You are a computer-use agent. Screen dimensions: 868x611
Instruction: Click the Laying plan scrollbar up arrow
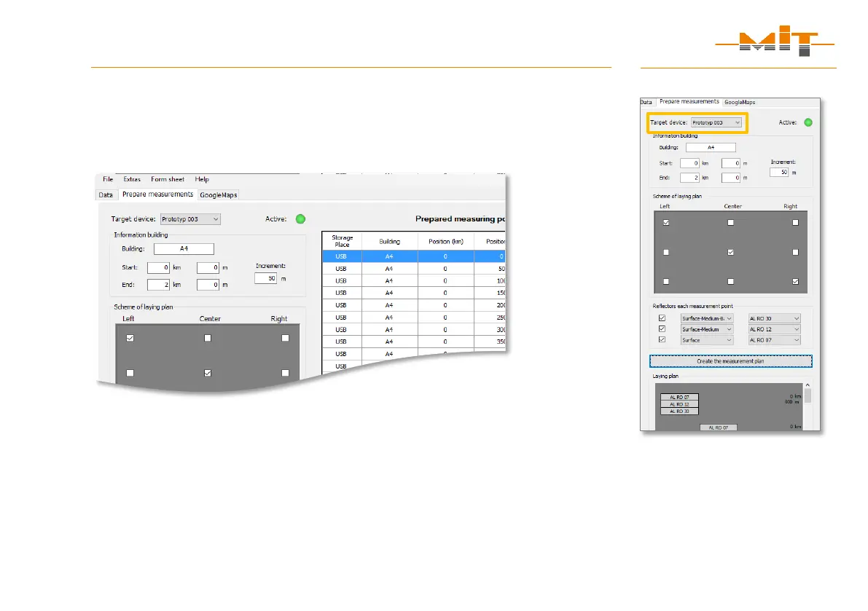(x=808, y=385)
